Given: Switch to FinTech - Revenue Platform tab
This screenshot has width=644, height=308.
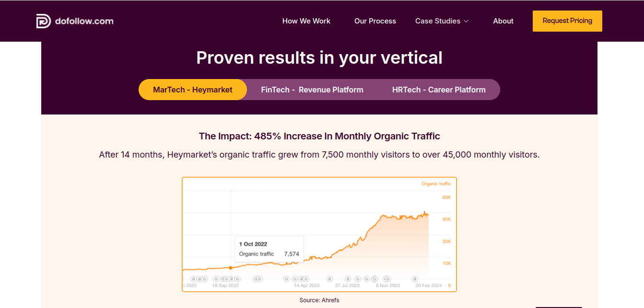Looking at the screenshot, I should point(312,90).
